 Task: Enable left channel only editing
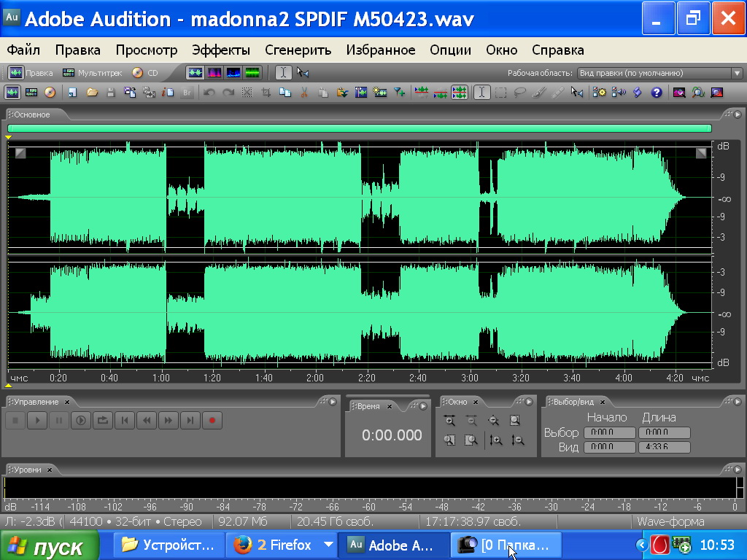tap(421, 93)
